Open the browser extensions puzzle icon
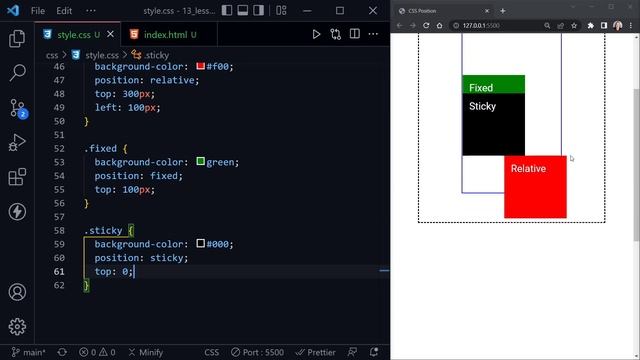The width and height of the screenshot is (640, 360). click(590, 26)
